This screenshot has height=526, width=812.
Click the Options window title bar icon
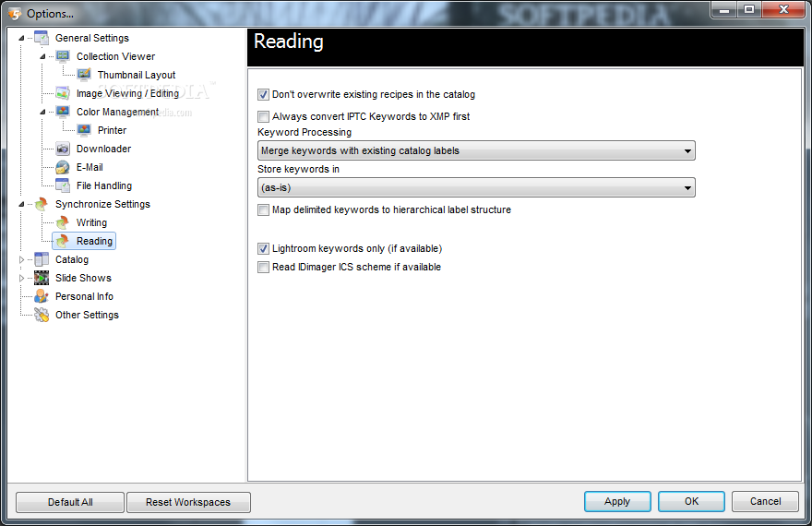pos(15,14)
